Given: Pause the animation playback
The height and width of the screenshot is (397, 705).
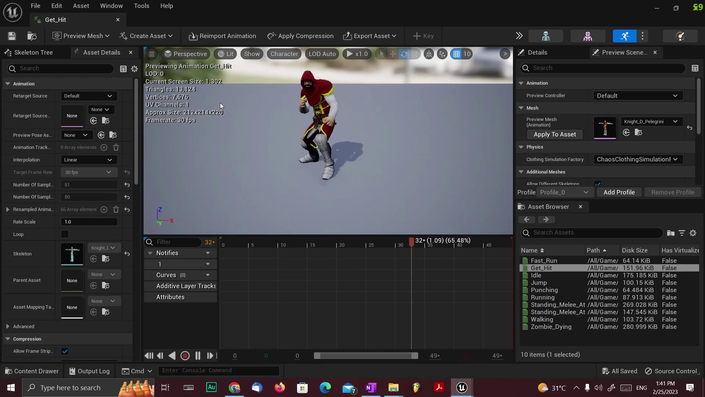Looking at the screenshot, I should (x=198, y=356).
